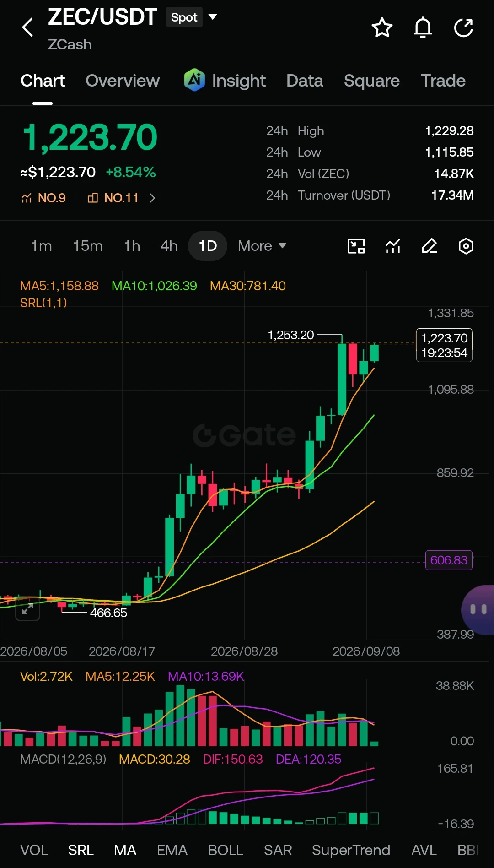Open the Square tab
The height and width of the screenshot is (868, 494).
(x=371, y=81)
